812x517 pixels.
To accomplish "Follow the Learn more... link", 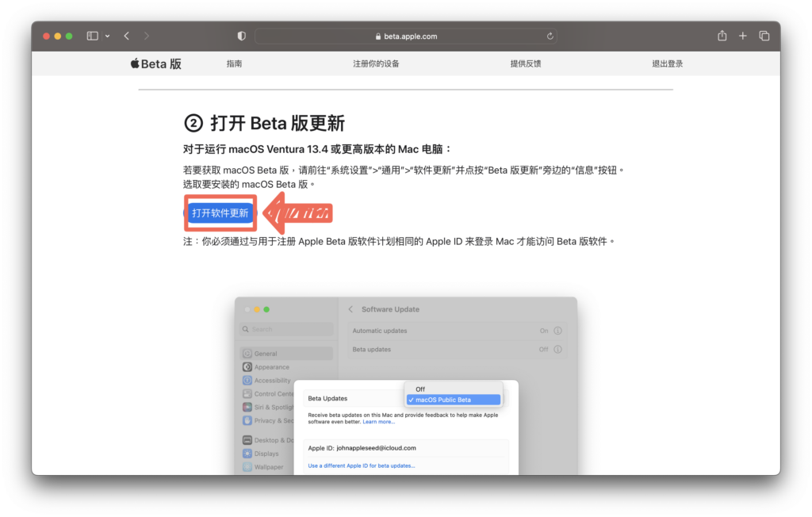I will pos(378,422).
